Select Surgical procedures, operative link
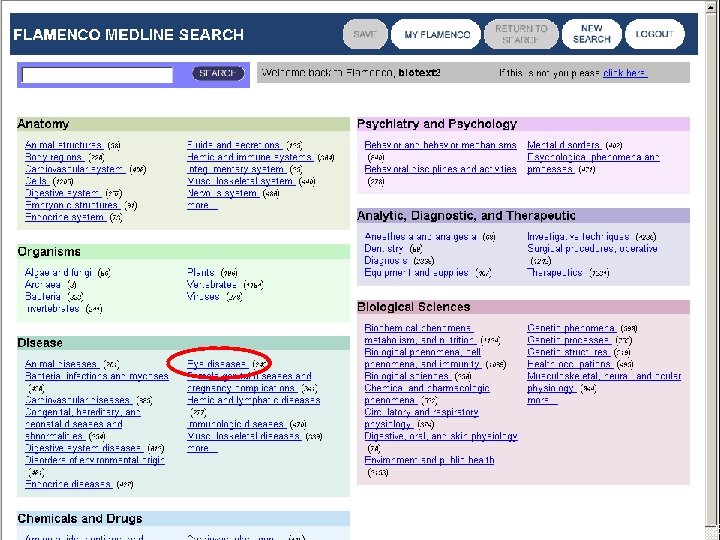 [x=592, y=248]
